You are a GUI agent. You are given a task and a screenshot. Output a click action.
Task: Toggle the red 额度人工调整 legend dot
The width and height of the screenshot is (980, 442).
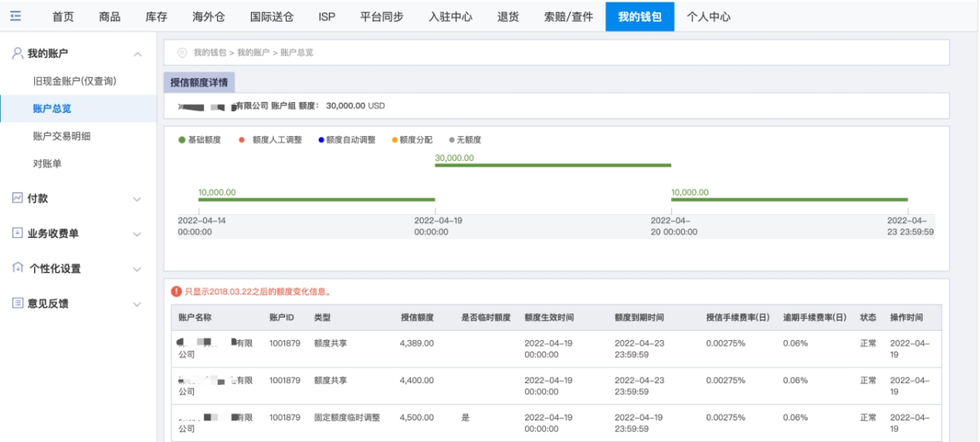click(241, 139)
